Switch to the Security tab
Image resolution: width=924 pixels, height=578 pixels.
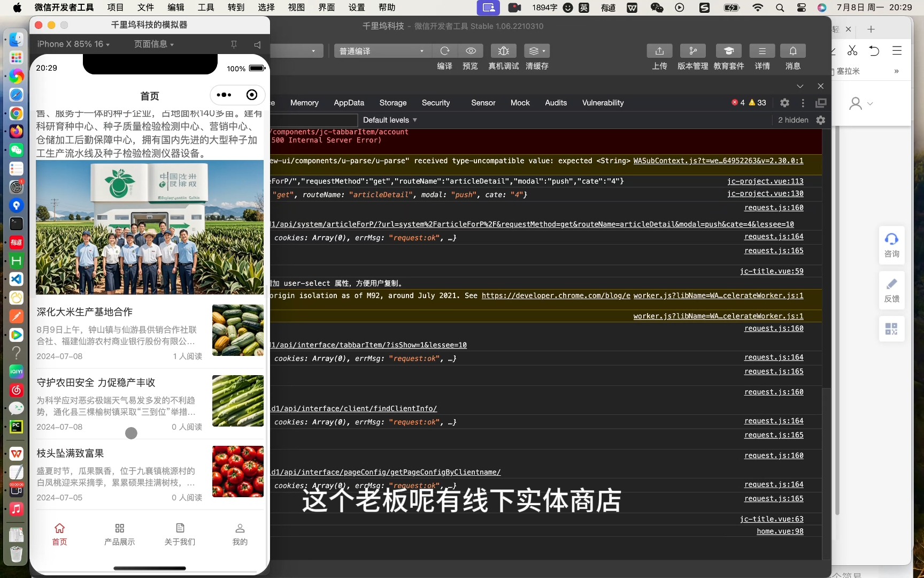point(436,103)
